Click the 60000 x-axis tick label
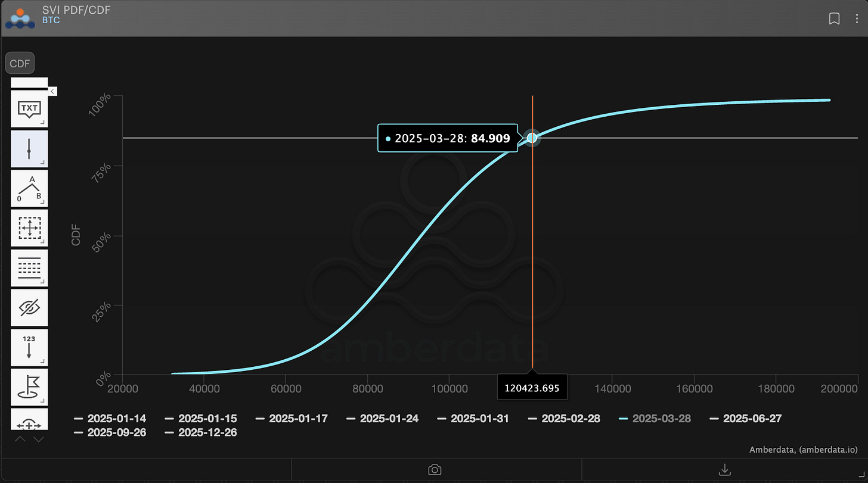The image size is (868, 483). pos(286,388)
